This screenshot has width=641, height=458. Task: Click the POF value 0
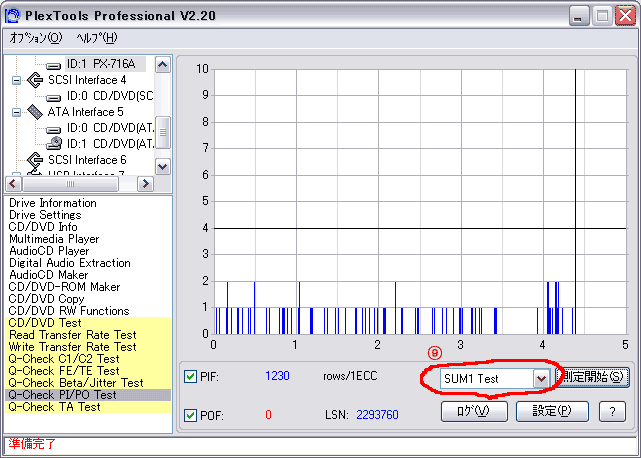[268, 415]
